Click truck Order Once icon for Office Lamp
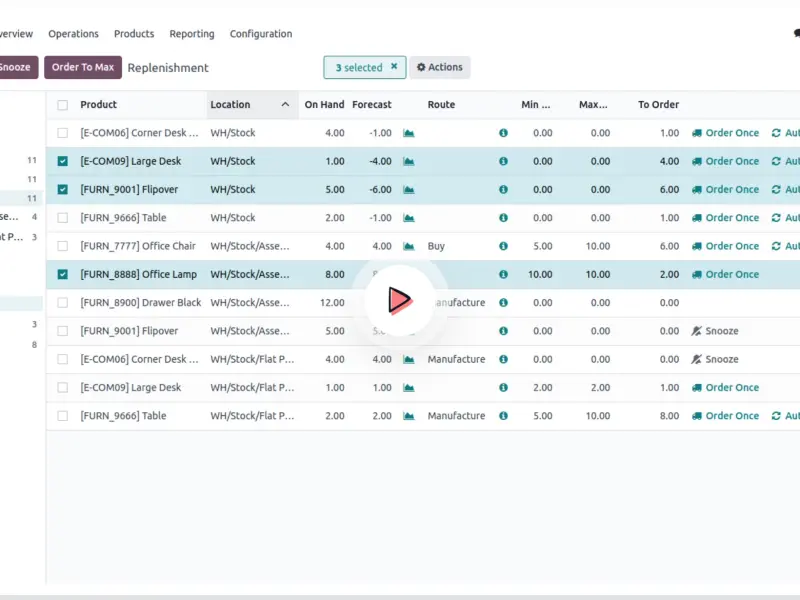This screenshot has height=600, width=800. (697, 274)
